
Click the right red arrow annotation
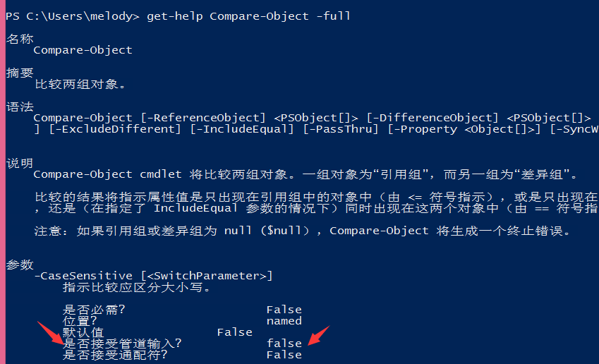[x=319, y=335]
